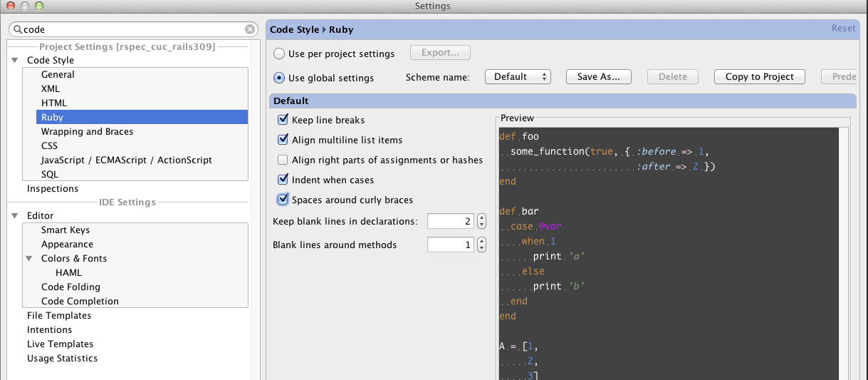Viewport: 868px width, 380px height.
Task: Collapse the Colors & Fonts node
Action: (x=29, y=259)
